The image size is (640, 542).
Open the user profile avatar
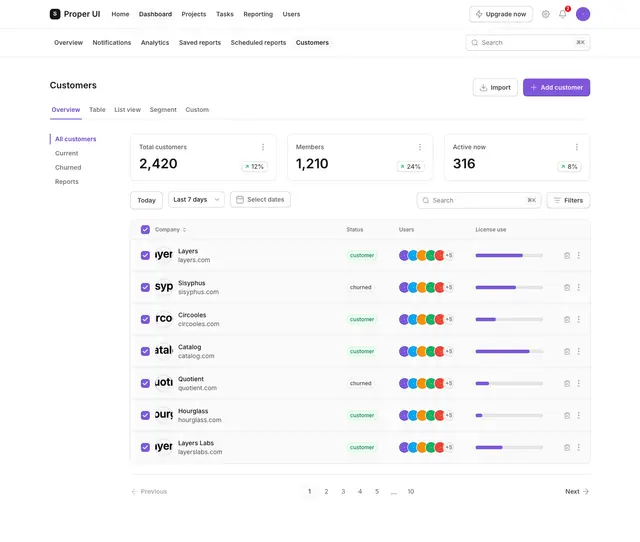point(583,14)
